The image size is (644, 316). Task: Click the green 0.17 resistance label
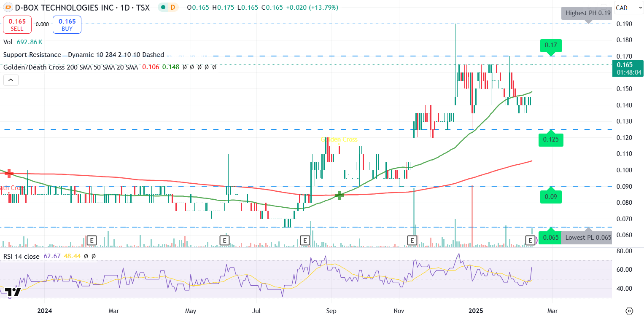coord(551,45)
